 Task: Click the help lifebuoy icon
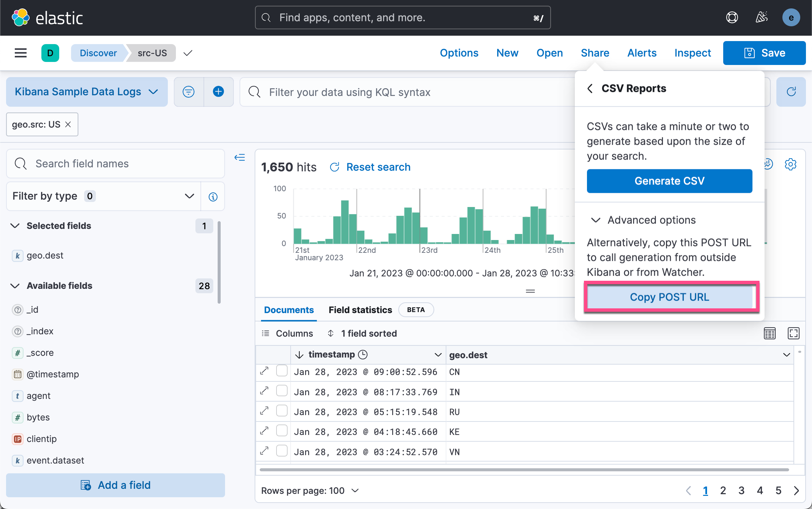(x=732, y=18)
